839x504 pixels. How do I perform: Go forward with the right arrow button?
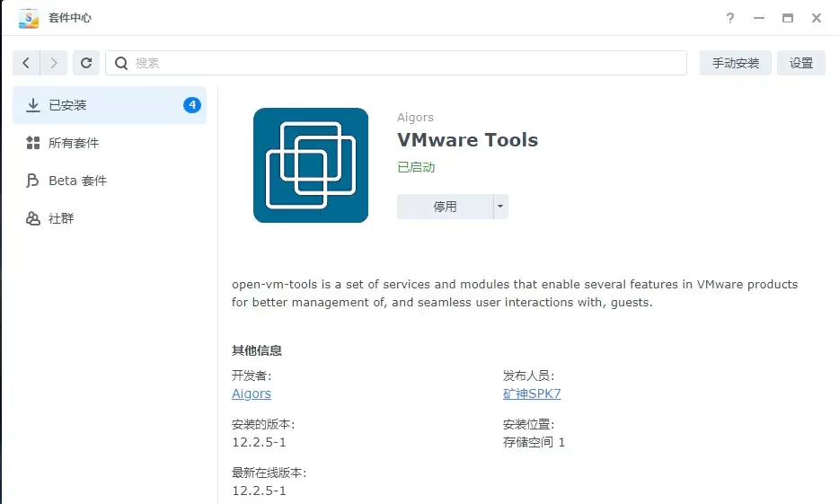(54, 63)
